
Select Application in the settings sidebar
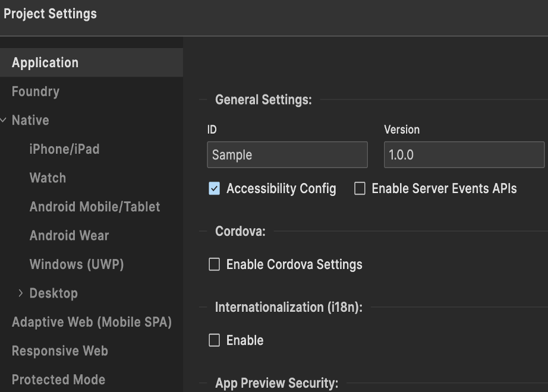click(45, 62)
